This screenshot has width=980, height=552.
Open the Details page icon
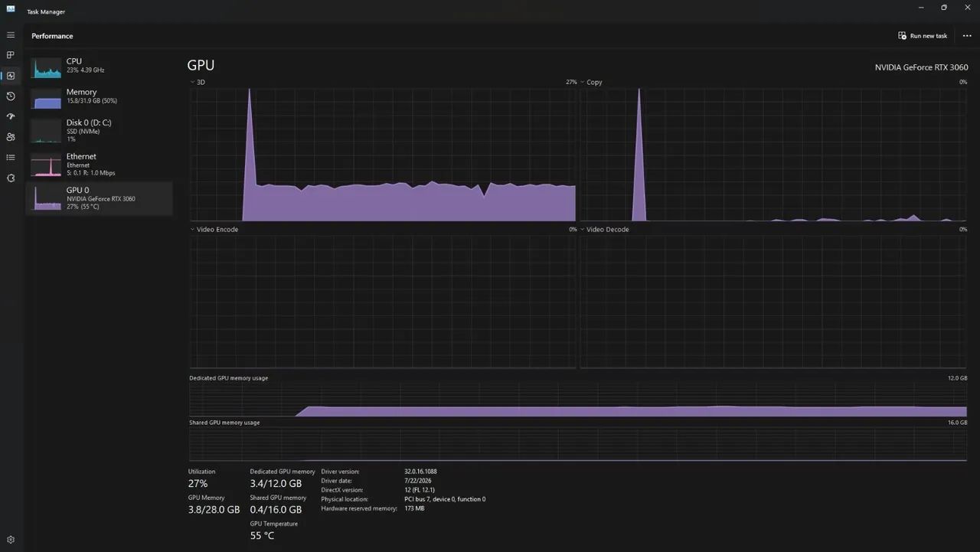click(x=11, y=157)
